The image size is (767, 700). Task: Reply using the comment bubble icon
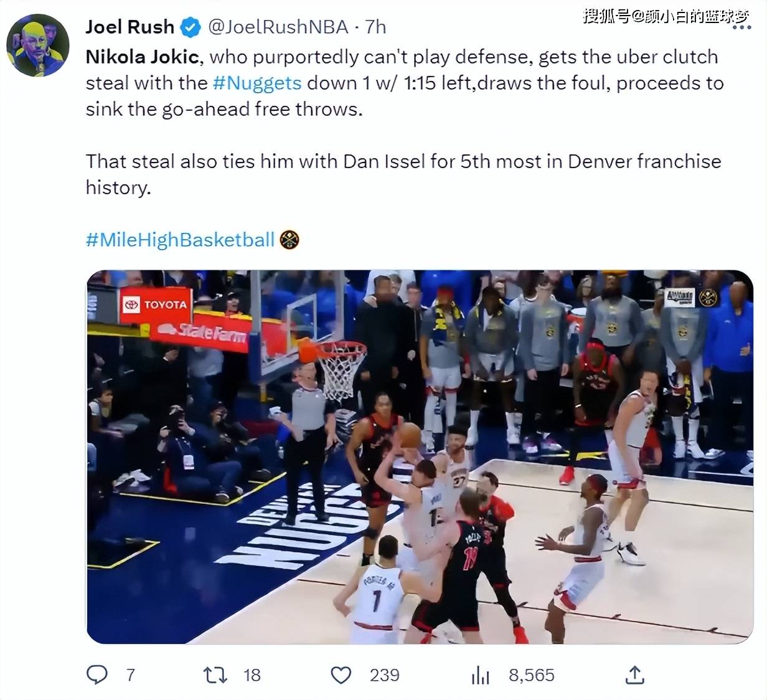point(96,674)
